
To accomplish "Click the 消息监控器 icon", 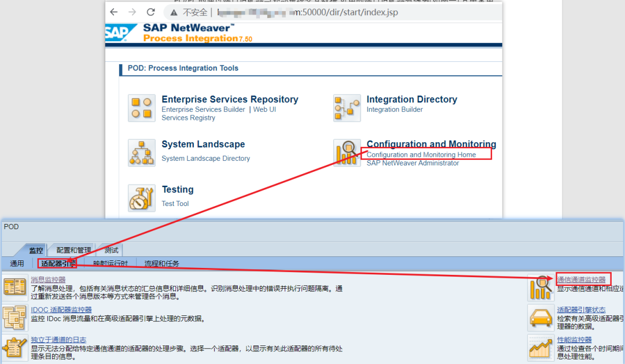I will click(14, 287).
